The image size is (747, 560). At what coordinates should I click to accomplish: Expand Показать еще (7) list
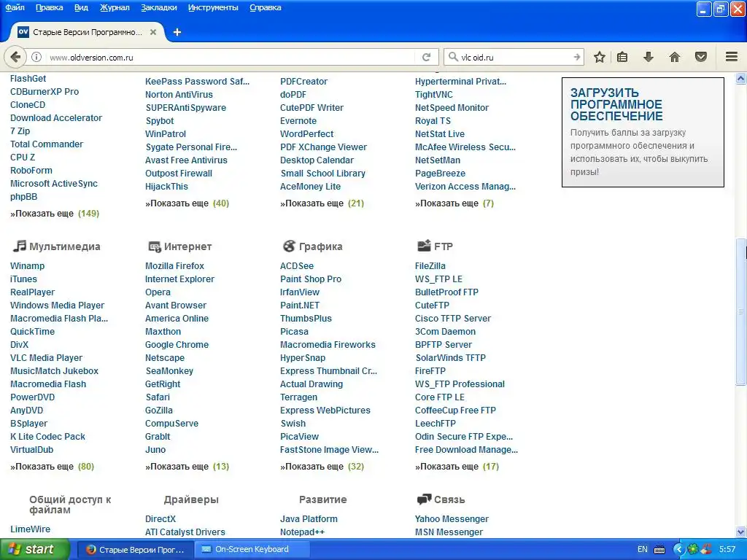pyautogui.click(x=454, y=203)
